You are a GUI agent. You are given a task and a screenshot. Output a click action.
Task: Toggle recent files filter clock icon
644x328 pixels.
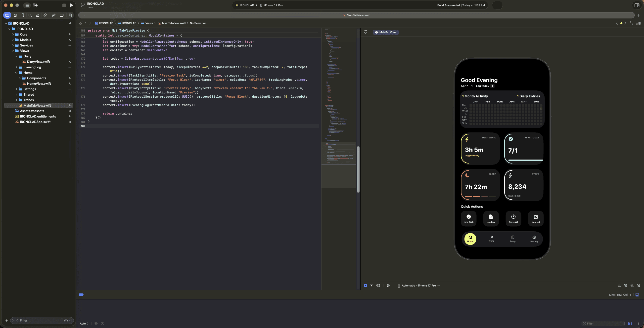[66, 321]
